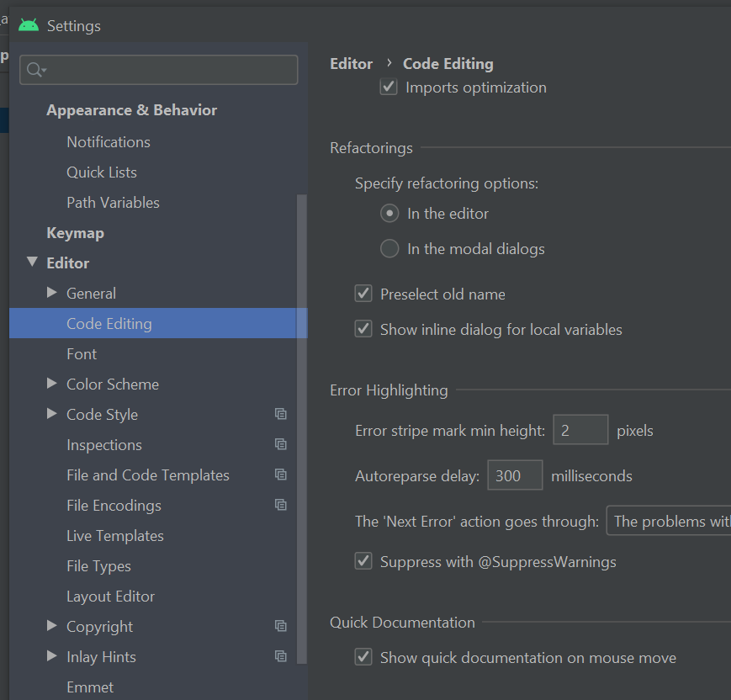Click project-level icon beside File Encodings
The width and height of the screenshot is (731, 700).
coord(281,505)
